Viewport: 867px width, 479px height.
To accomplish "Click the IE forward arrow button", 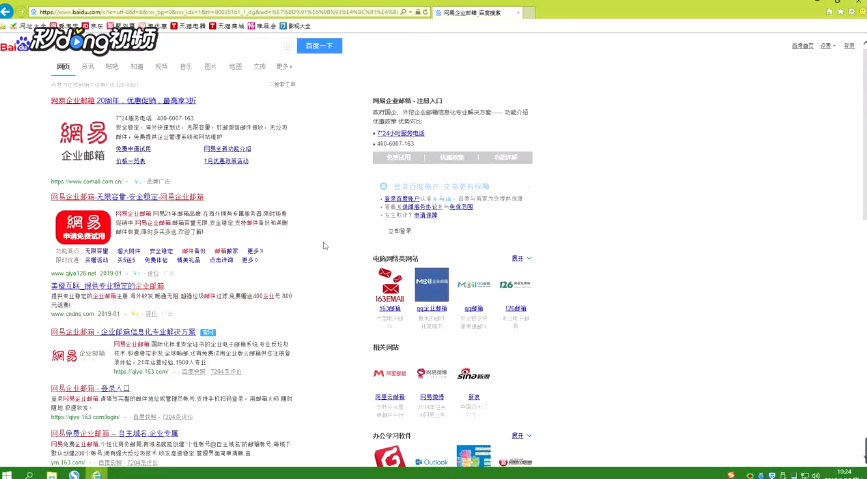I will 21,12.
